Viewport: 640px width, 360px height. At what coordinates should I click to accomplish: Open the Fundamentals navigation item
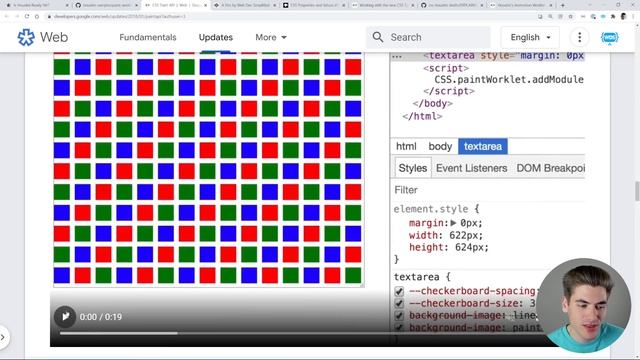(x=148, y=37)
